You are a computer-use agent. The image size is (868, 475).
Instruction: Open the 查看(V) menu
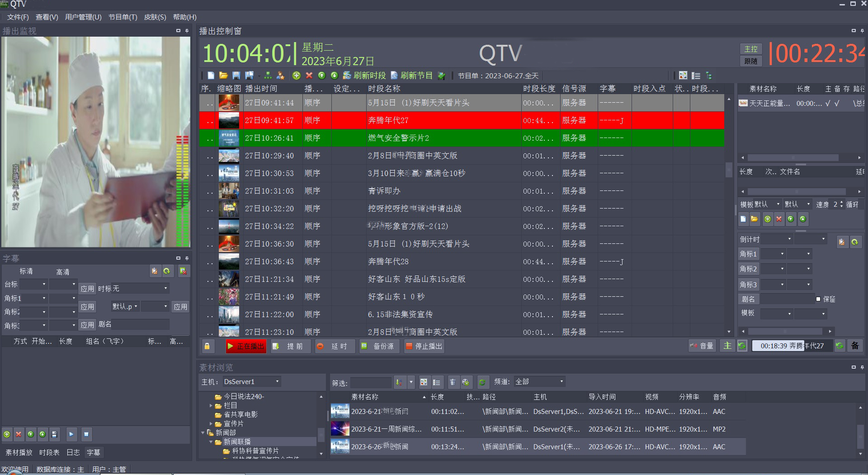pos(47,17)
